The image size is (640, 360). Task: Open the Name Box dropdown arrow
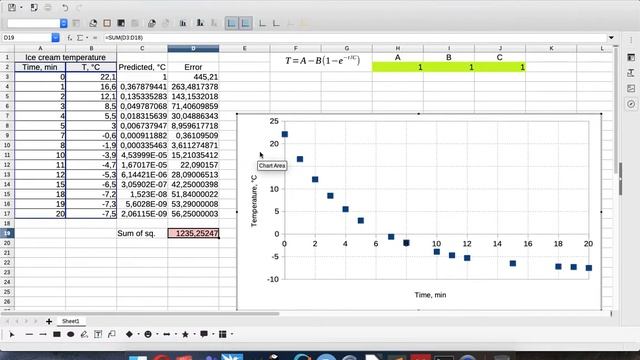[x=56, y=38]
